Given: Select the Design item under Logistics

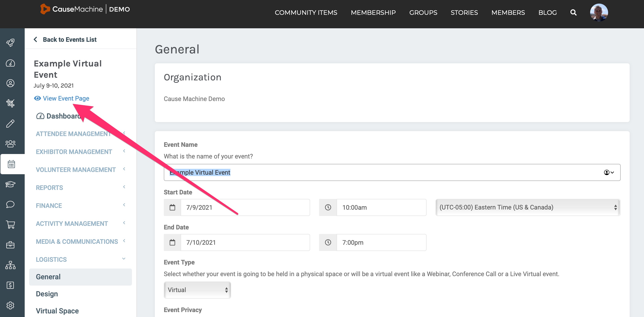Looking at the screenshot, I should (47, 294).
